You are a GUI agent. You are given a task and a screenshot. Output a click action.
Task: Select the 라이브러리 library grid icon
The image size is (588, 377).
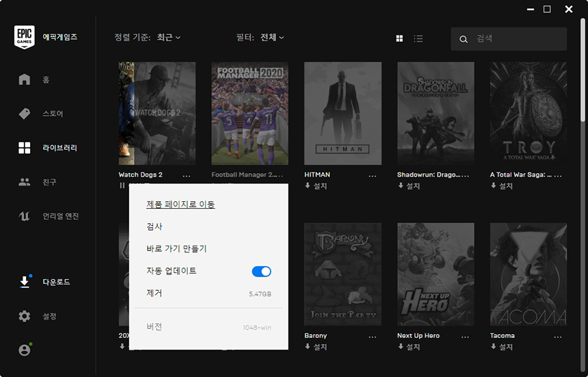point(25,148)
